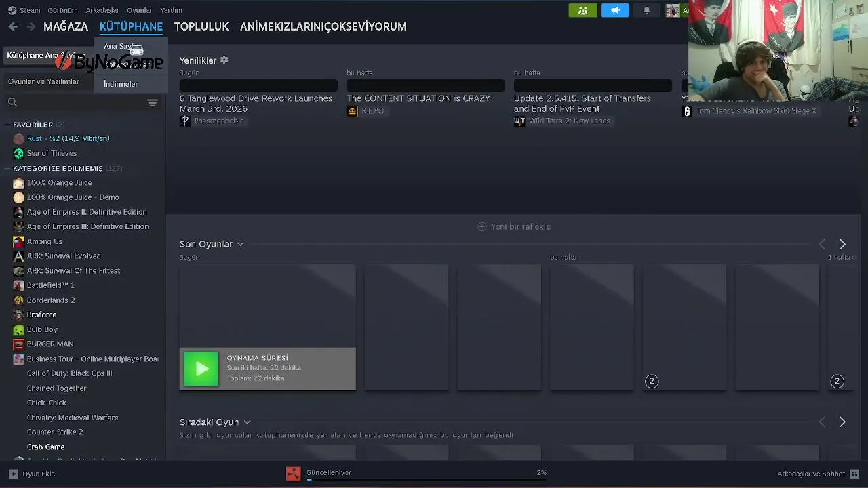
Task: Open the Yardım menu
Action: pyautogui.click(x=171, y=10)
